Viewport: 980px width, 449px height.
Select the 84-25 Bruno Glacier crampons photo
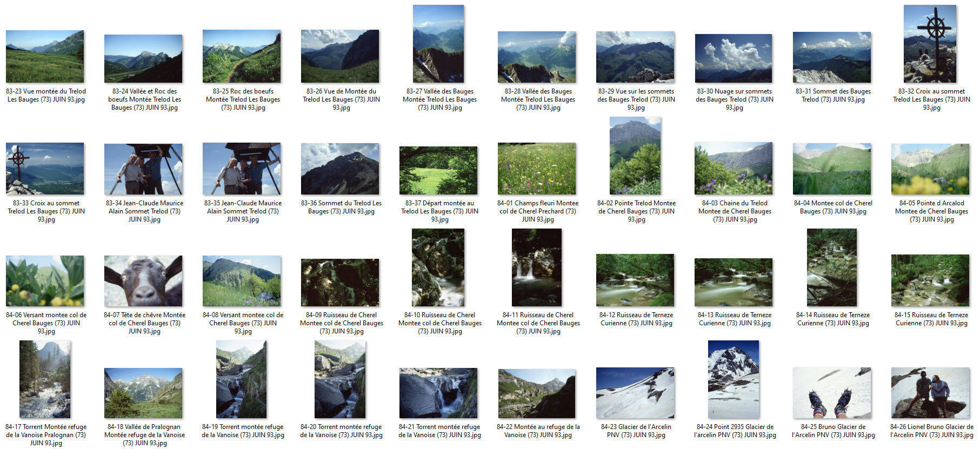[832, 393]
